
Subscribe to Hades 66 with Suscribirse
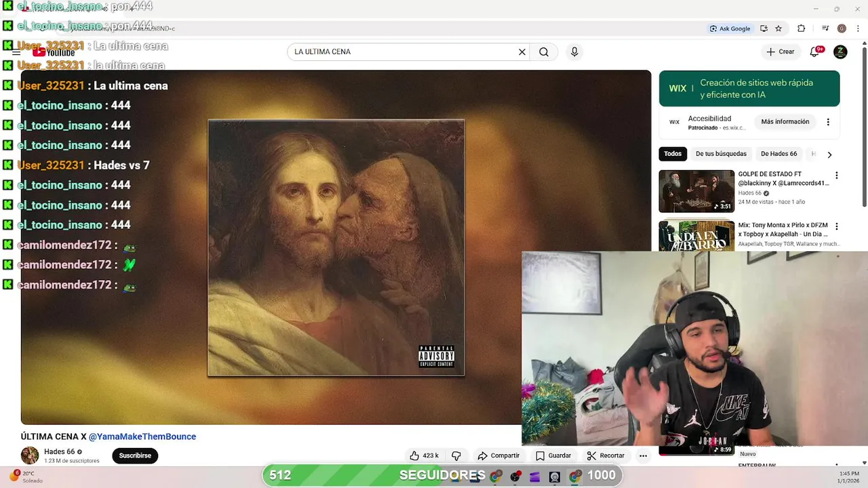(x=135, y=455)
